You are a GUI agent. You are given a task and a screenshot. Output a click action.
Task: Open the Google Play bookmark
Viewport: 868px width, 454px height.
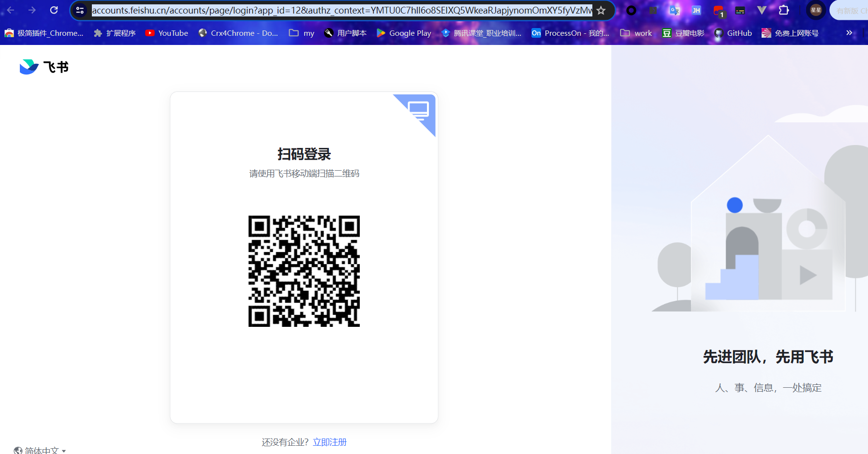point(404,33)
